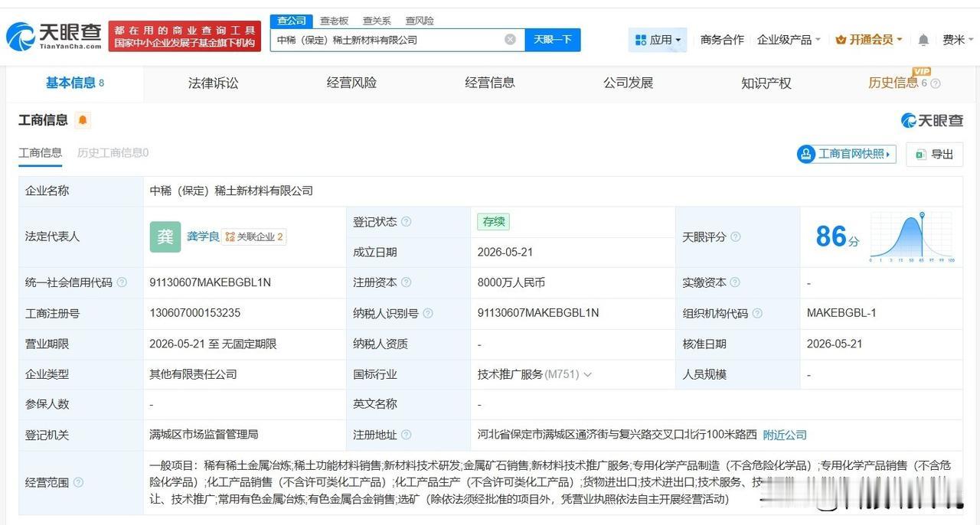Click the score distribution chart
Viewport: 980px width, 525px height.
[911, 237]
